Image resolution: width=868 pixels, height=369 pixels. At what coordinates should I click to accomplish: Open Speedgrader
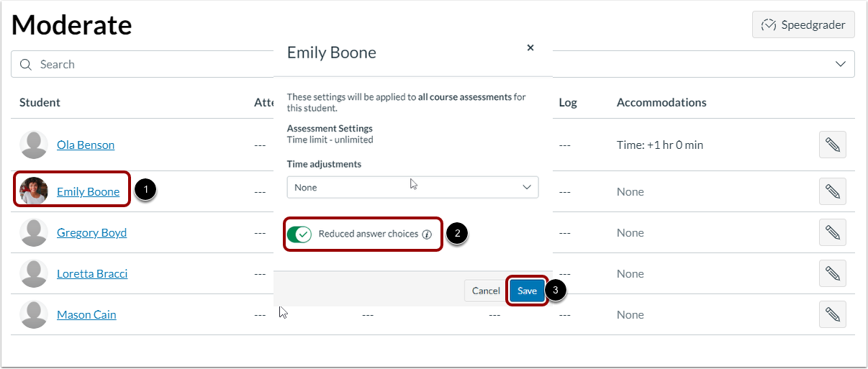803,24
